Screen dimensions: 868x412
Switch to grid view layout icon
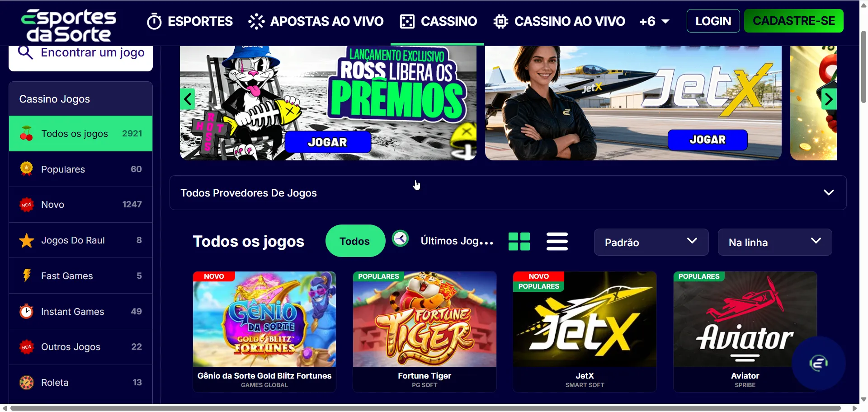pyautogui.click(x=519, y=241)
